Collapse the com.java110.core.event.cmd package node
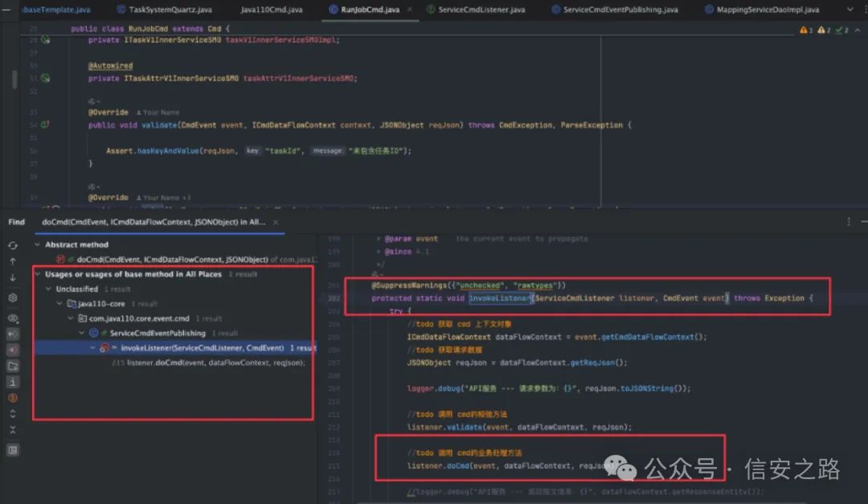868x504 pixels. coord(70,318)
